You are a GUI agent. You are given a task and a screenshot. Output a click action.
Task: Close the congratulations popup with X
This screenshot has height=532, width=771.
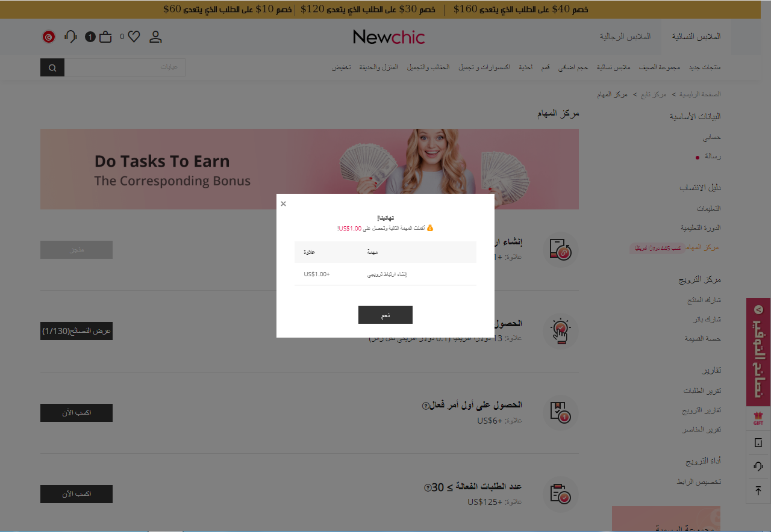(283, 204)
